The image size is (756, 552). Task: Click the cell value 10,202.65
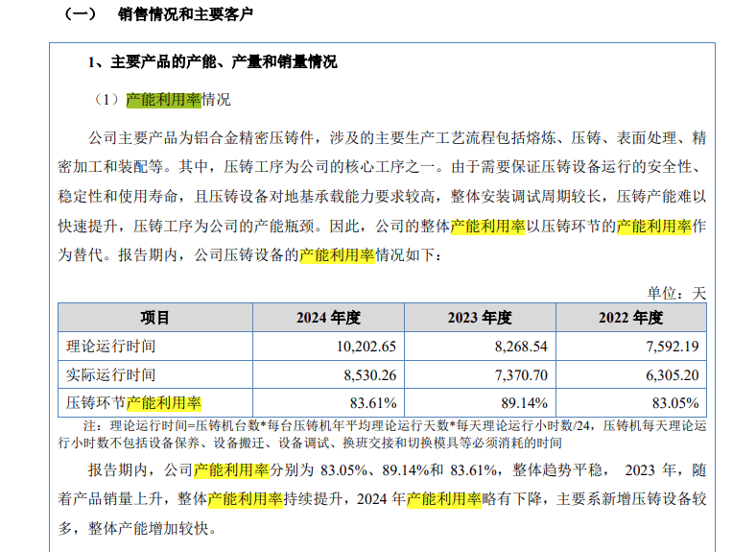[363, 347]
